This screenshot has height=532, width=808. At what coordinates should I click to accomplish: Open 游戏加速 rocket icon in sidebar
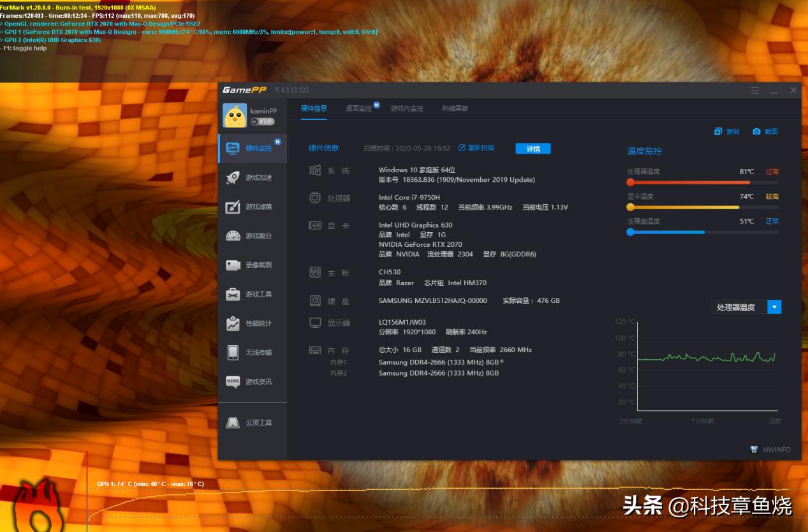pos(233,177)
